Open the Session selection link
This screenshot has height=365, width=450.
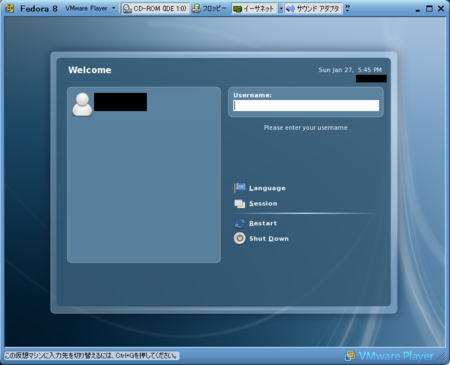coord(263,203)
